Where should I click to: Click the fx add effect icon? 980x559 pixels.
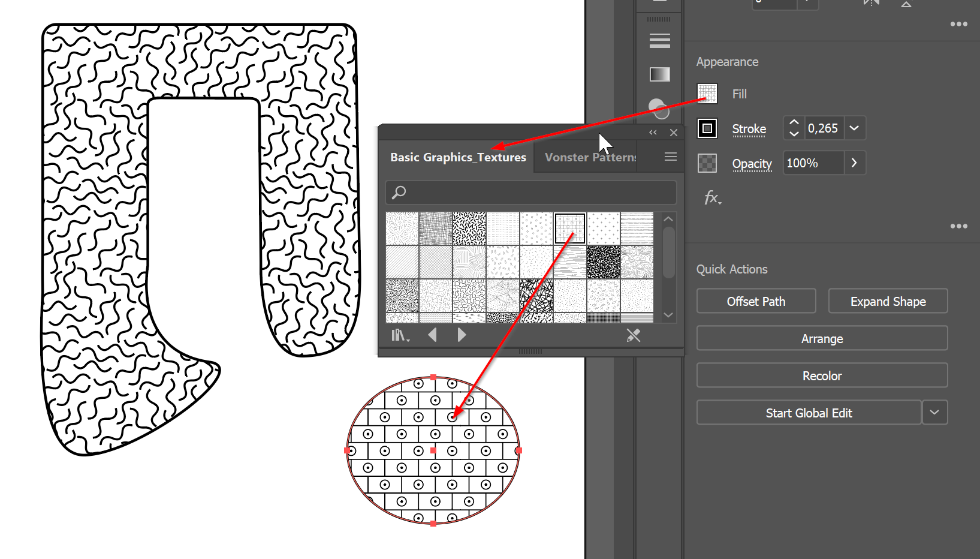(712, 198)
